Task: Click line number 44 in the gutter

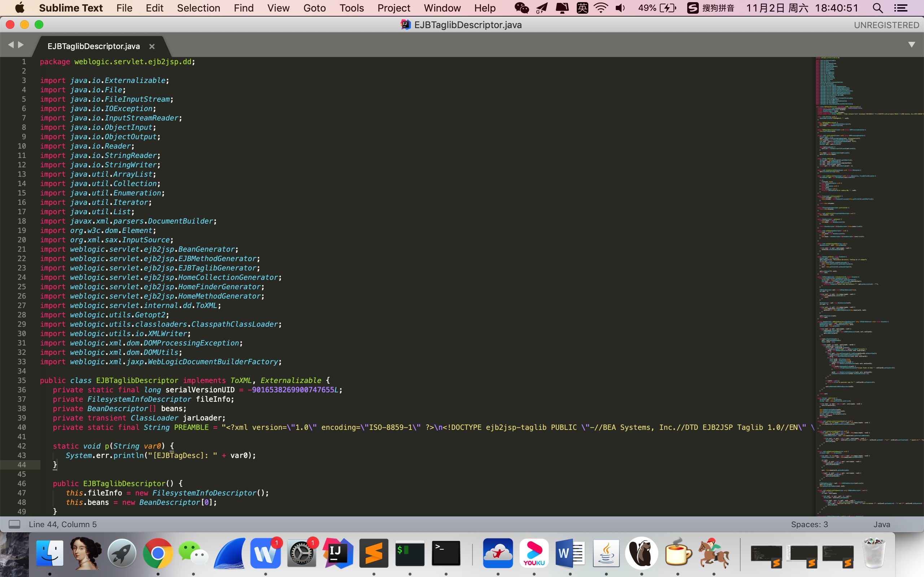Action: [x=22, y=465]
